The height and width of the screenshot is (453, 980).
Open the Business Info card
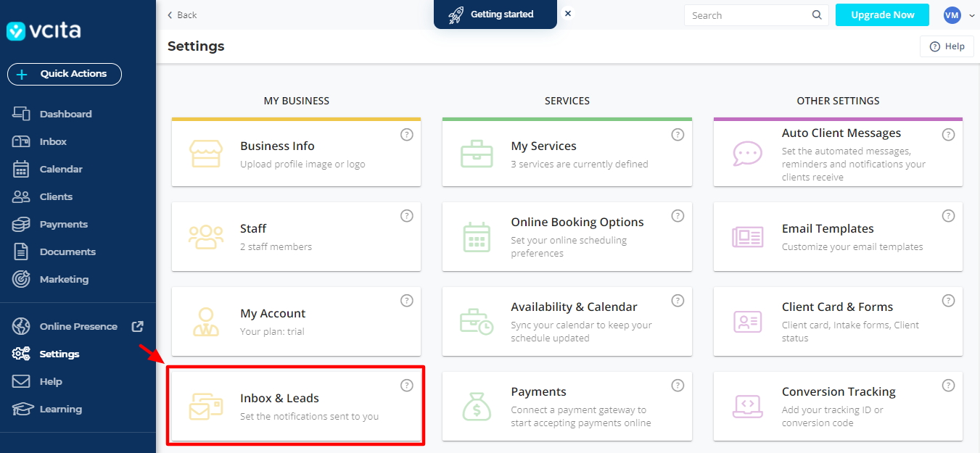coord(296,153)
